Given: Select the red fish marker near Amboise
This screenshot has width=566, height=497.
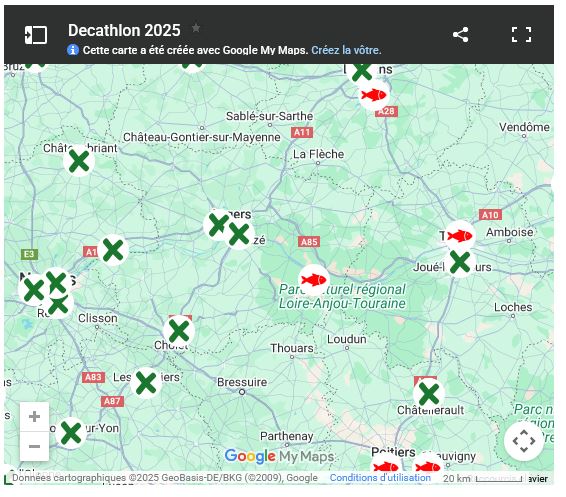Looking at the screenshot, I should tap(460, 236).
